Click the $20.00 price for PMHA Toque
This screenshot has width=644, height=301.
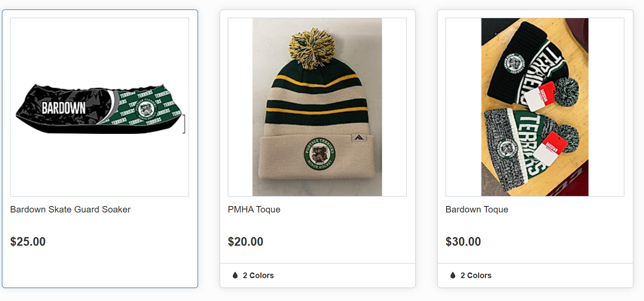(x=246, y=241)
